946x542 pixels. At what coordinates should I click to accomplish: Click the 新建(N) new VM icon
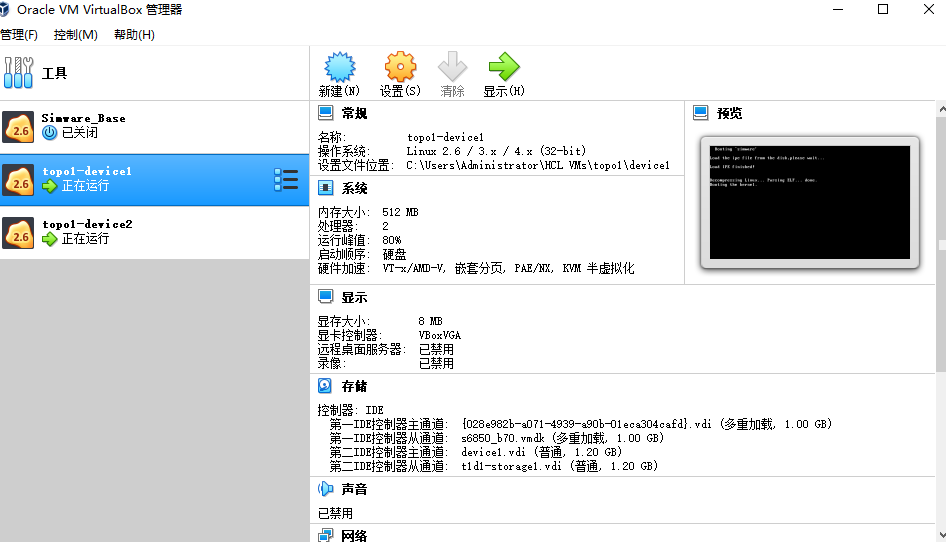pos(340,67)
